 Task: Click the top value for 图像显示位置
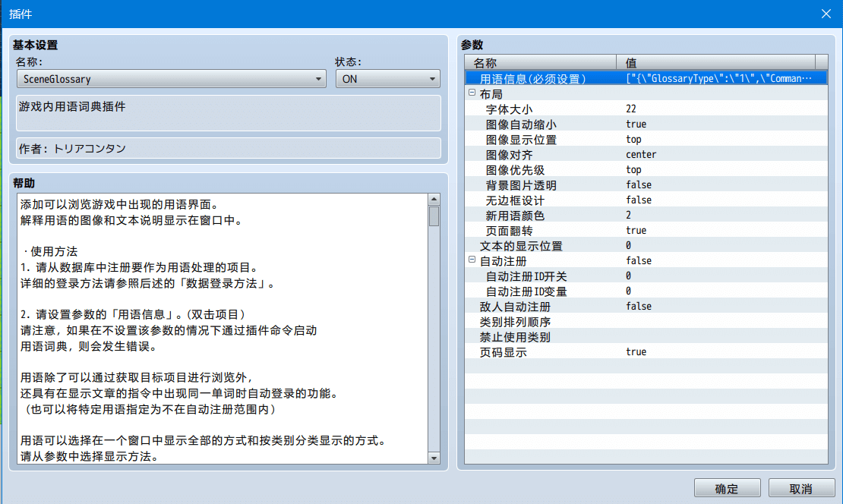click(x=633, y=139)
